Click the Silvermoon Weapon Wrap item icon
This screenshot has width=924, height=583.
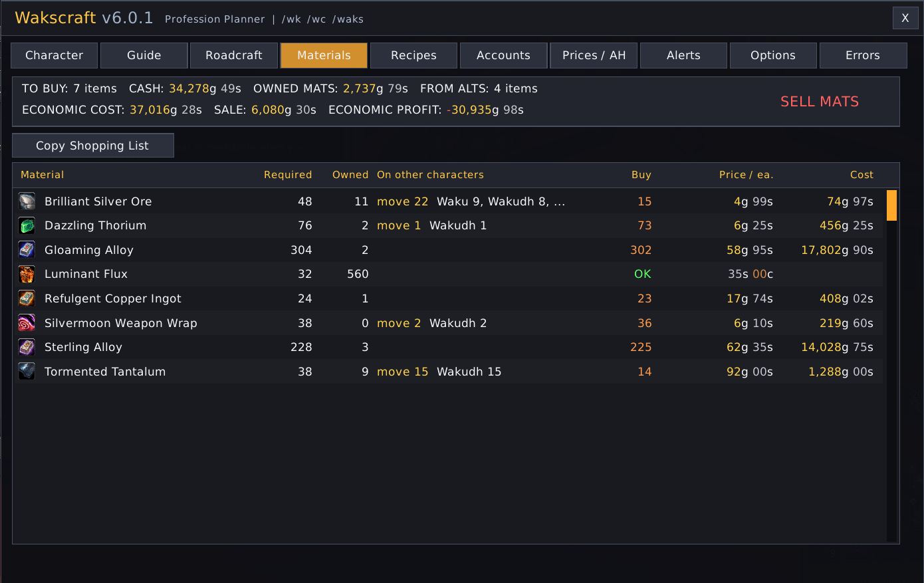[27, 323]
